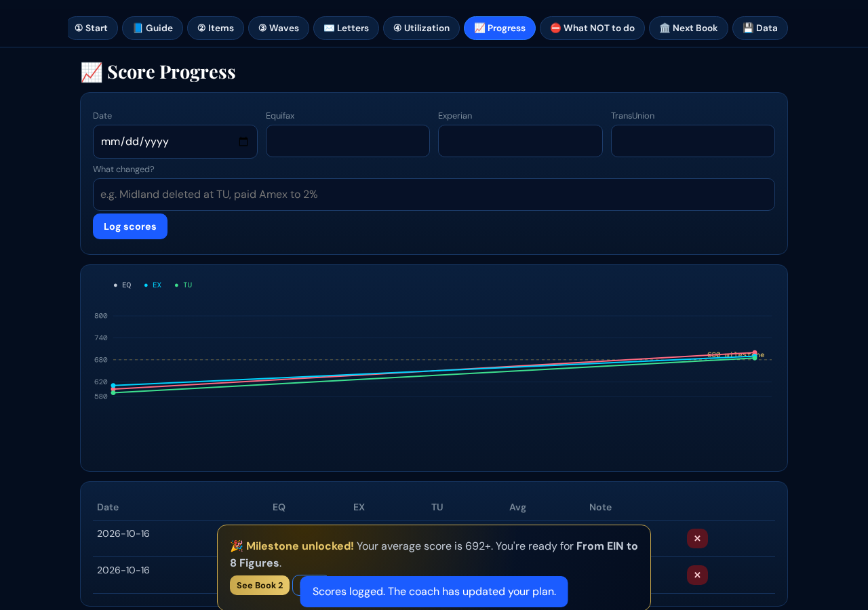The height and width of the screenshot is (610, 868).
Task: Click the Score Progress heading
Action: tap(158, 72)
